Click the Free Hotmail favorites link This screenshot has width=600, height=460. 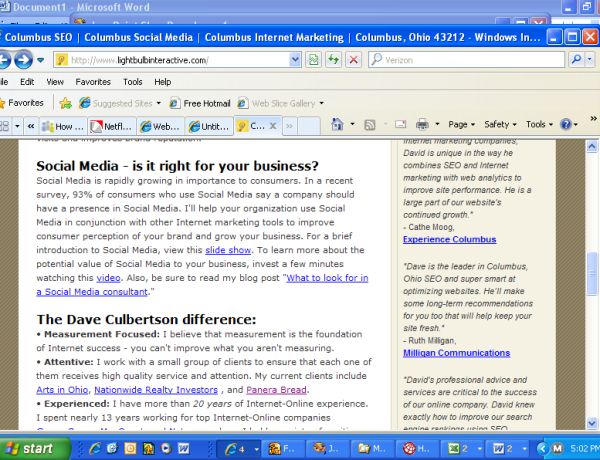[200, 103]
